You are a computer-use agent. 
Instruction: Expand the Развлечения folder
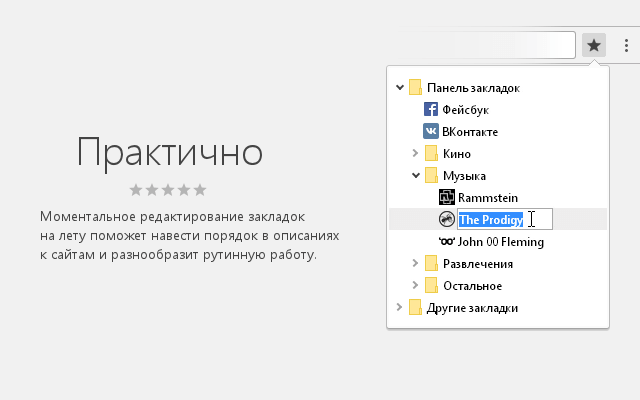[416, 263]
